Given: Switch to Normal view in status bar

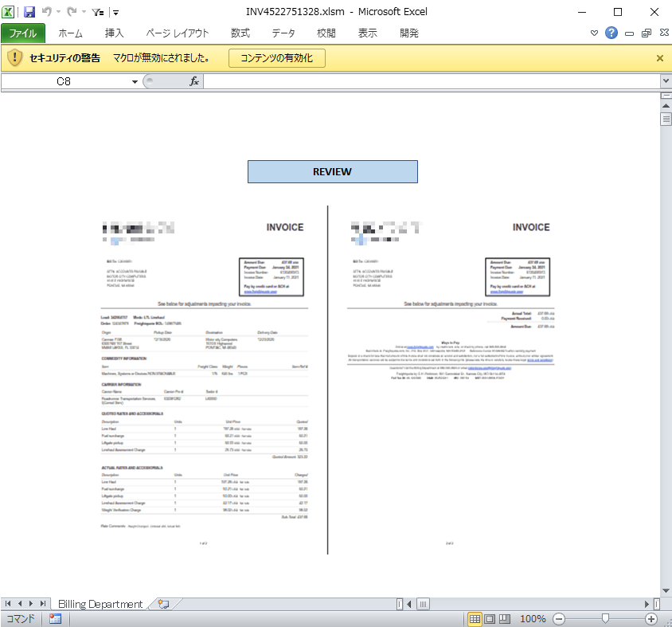Looking at the screenshot, I should [x=475, y=618].
